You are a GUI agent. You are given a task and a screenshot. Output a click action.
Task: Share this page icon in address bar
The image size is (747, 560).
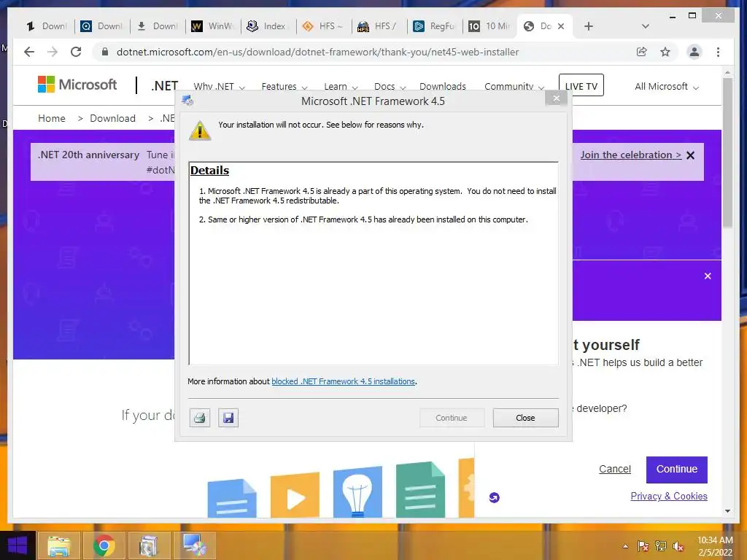pos(642,52)
